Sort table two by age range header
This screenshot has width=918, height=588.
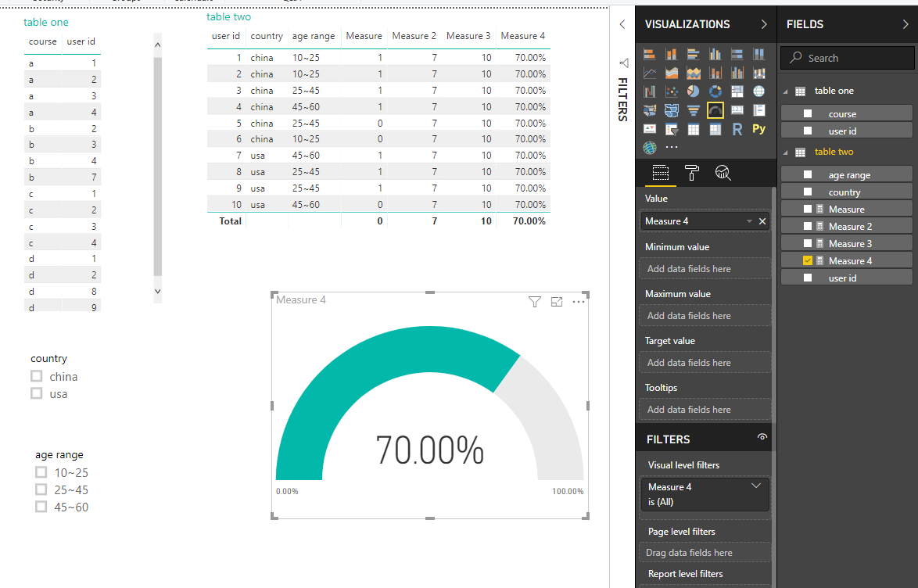pos(314,36)
